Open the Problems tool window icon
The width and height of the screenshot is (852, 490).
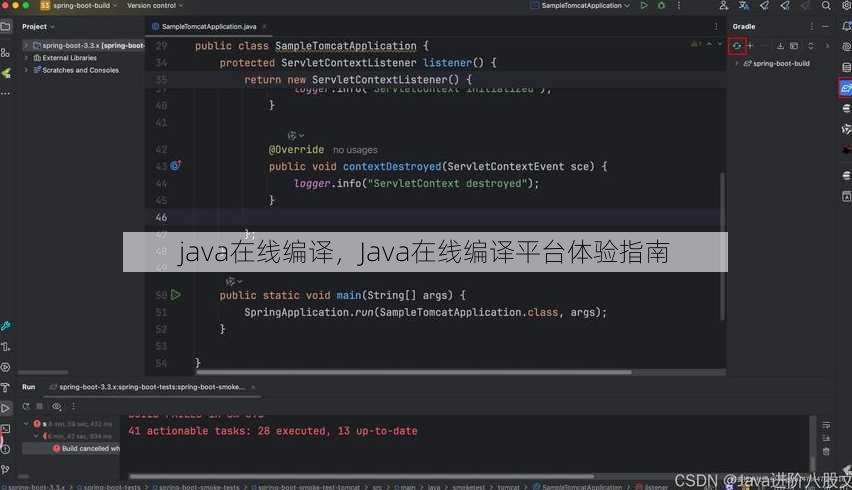point(5,449)
